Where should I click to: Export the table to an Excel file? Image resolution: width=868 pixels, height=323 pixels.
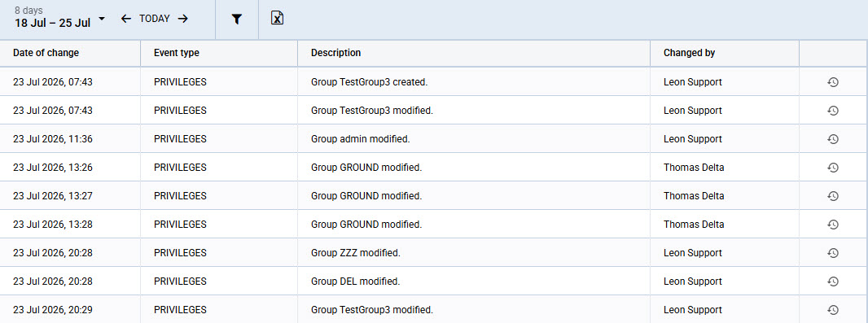(x=278, y=18)
